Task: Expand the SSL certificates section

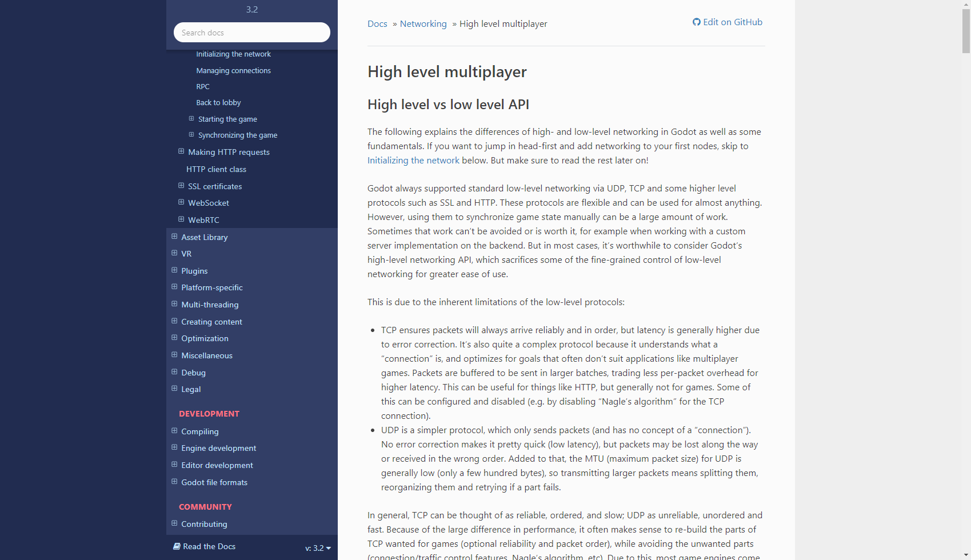Action: click(x=181, y=186)
